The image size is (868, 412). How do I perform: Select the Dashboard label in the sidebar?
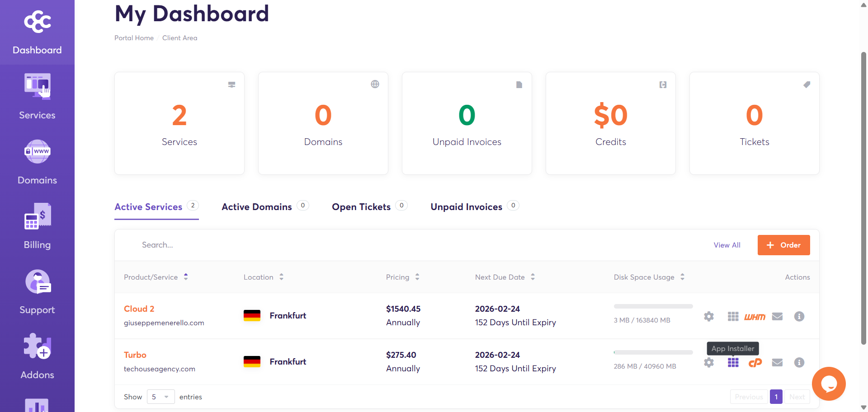37,50
